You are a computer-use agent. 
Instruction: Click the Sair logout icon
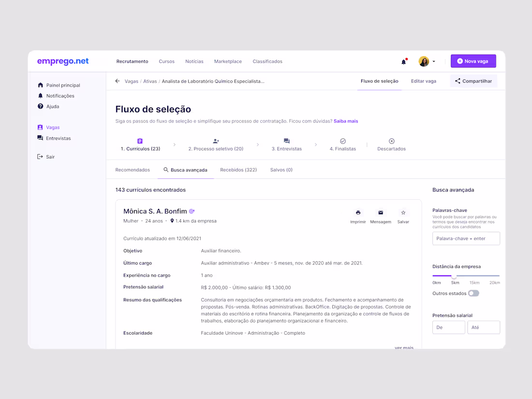40,156
